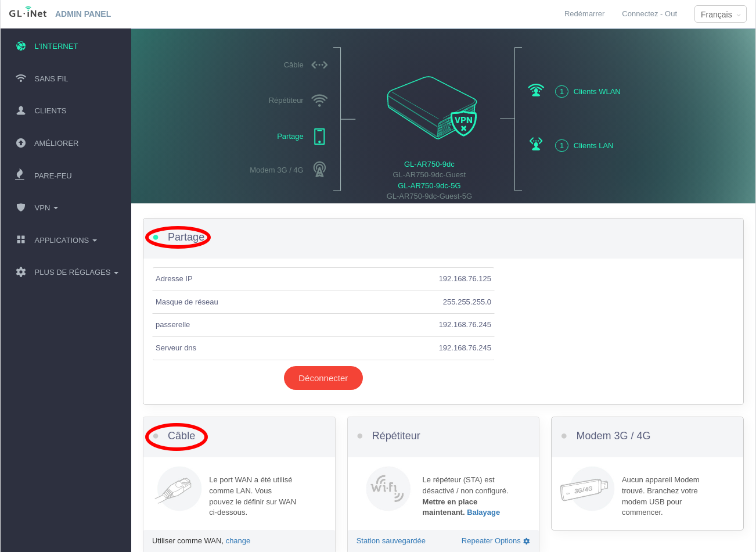Click the Câble connection arrows icon

coord(319,65)
